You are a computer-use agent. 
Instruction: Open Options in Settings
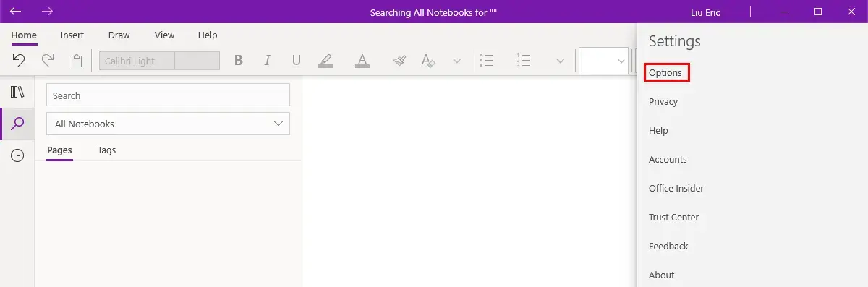coord(665,73)
